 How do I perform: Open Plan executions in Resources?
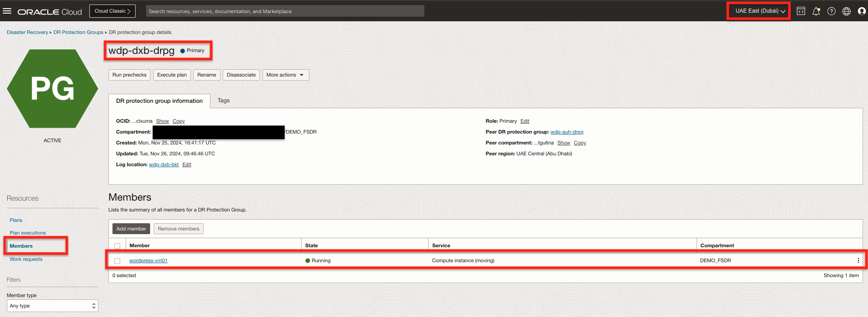[x=28, y=233]
